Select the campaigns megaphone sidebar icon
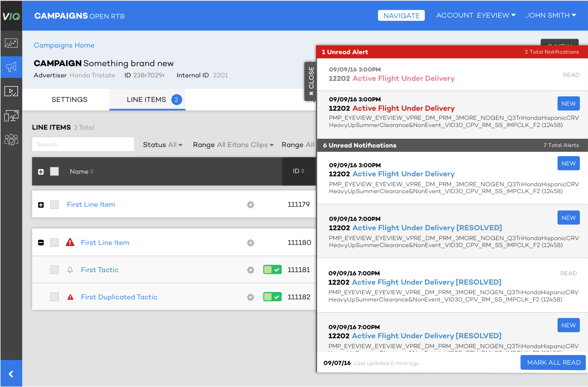588x387 pixels. pyautogui.click(x=11, y=67)
